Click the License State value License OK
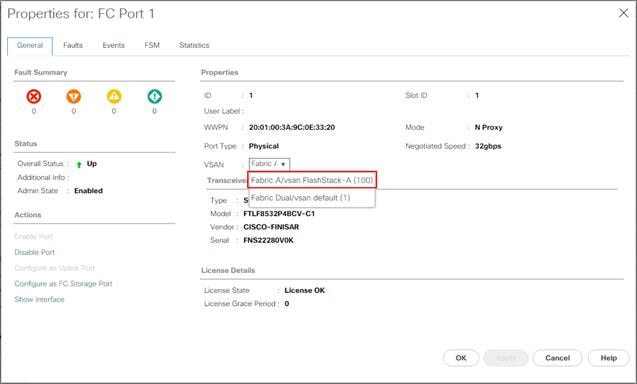This screenshot has width=637, height=384. (x=304, y=291)
